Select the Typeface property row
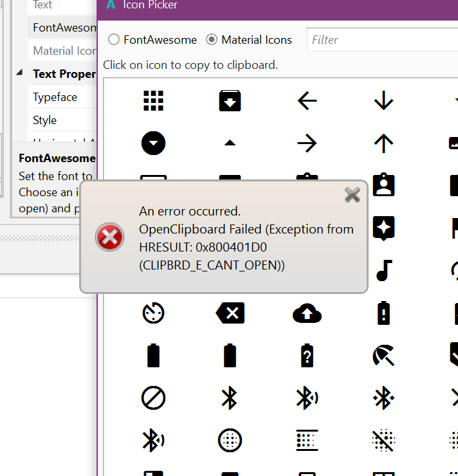Viewport: 458px width, 476px height. 62,97
